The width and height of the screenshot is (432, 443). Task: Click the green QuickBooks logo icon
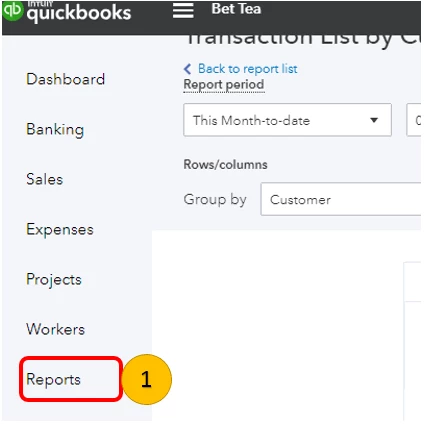pos(13,11)
